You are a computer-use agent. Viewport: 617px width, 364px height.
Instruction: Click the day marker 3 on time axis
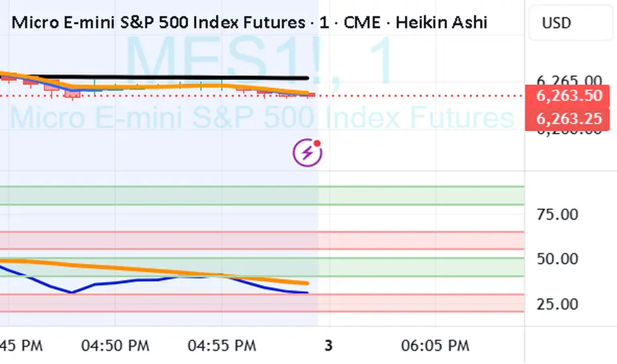[x=328, y=345]
